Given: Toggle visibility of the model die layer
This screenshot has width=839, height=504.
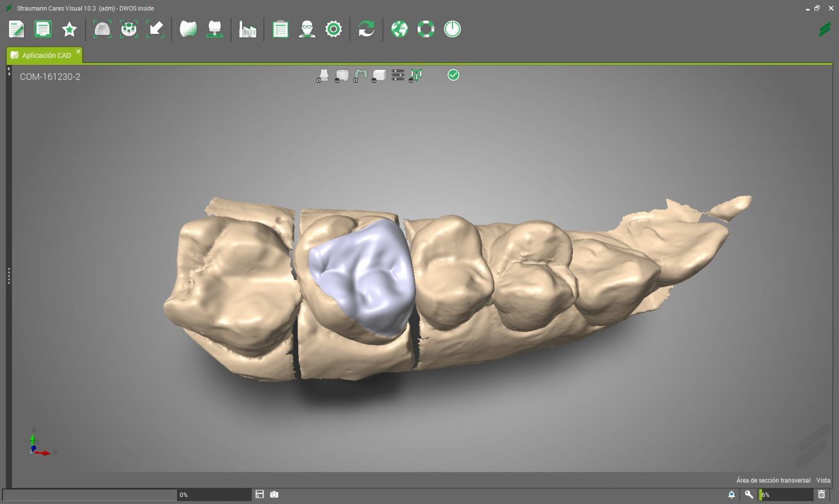Looking at the screenshot, I should [x=322, y=76].
